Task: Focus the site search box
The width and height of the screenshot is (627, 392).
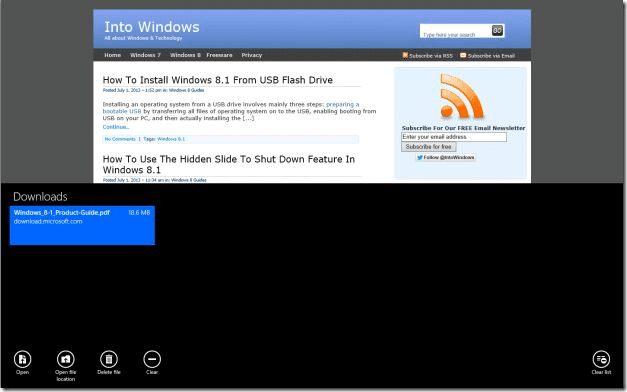Action: pos(455,31)
